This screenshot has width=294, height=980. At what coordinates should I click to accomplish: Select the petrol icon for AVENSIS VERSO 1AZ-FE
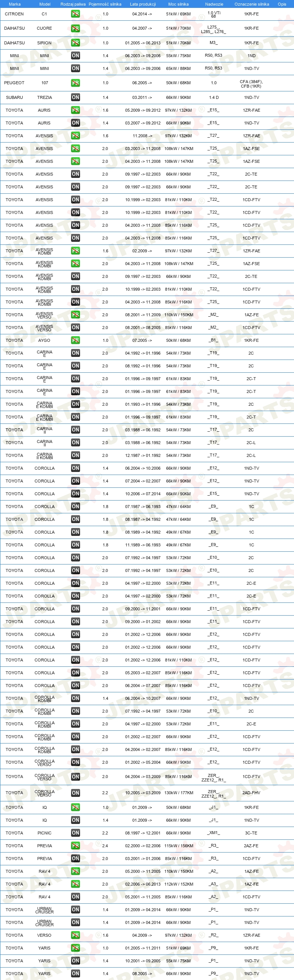pyautogui.click(x=75, y=315)
